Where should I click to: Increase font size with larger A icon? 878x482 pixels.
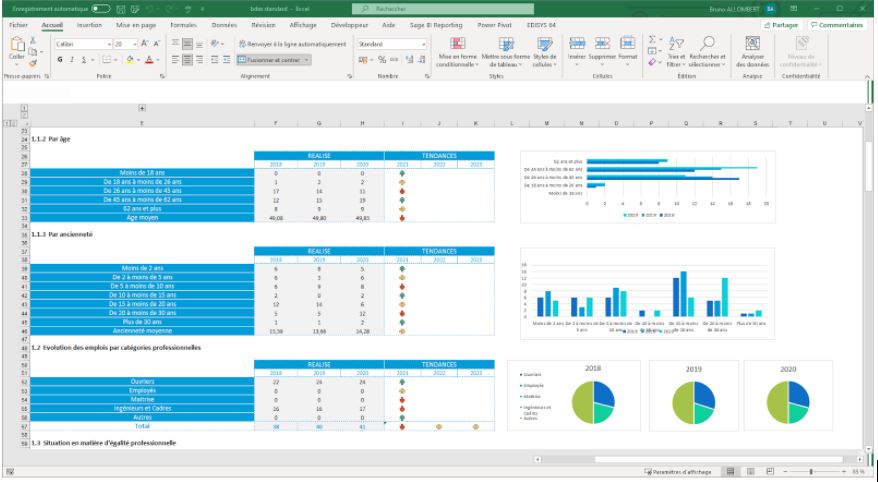tap(145, 44)
